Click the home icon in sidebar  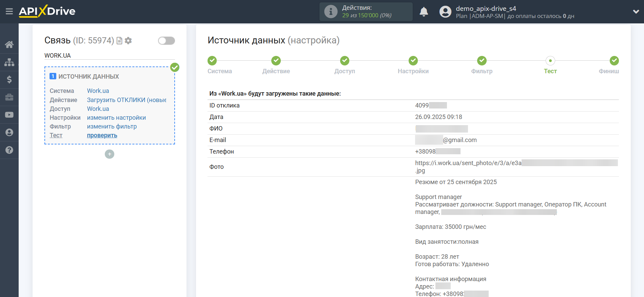[9, 44]
